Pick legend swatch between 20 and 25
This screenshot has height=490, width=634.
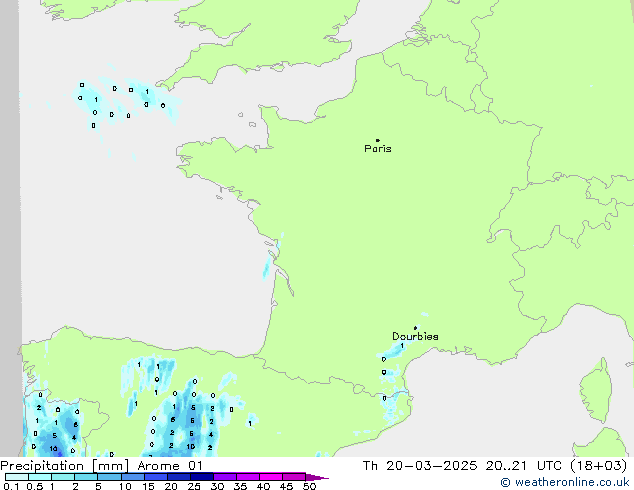(179, 477)
